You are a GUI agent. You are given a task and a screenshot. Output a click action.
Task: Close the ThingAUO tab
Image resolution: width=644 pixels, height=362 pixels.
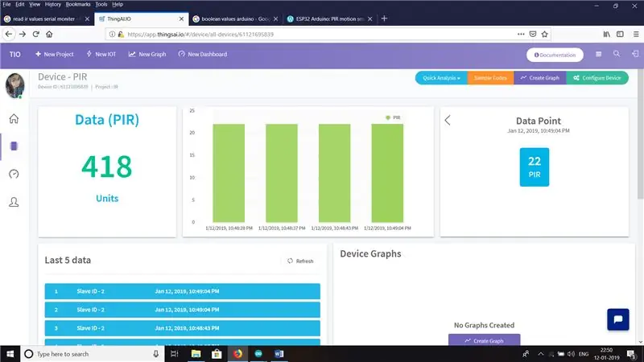click(182, 19)
